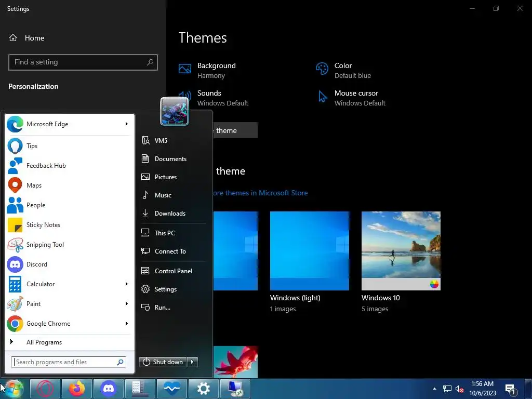Click the Settings gear on the taskbar
The height and width of the screenshot is (399, 532).
(x=204, y=389)
